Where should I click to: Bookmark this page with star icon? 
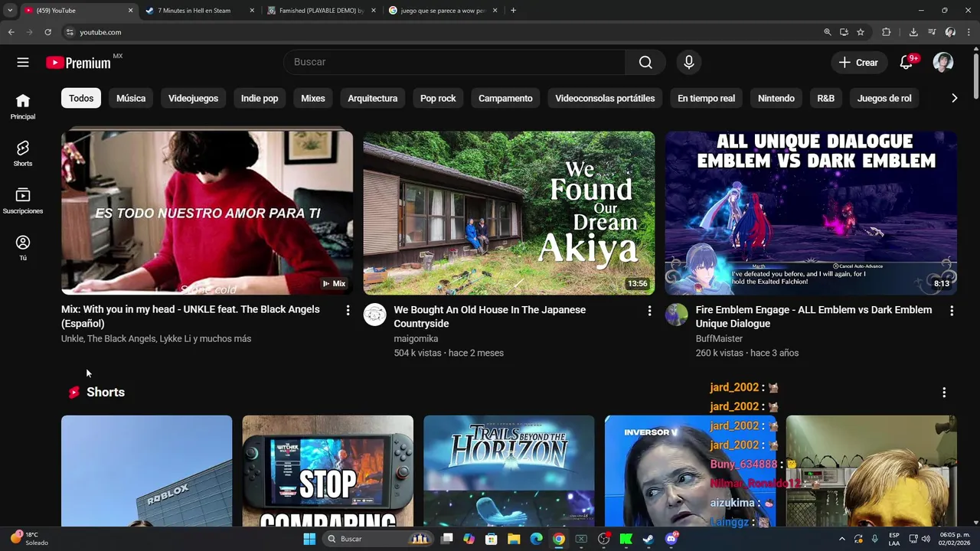(861, 32)
